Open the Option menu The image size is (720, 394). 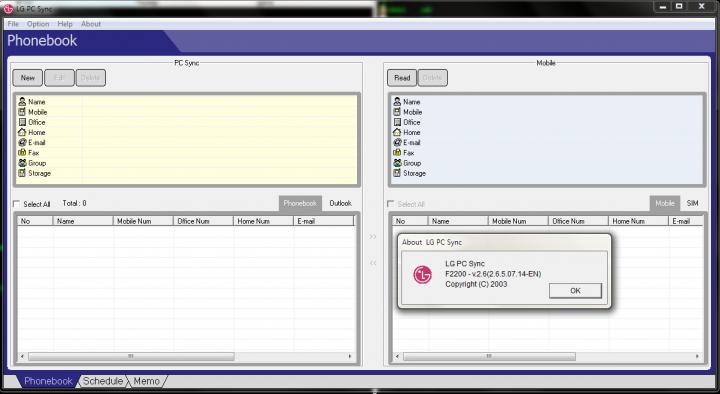38,24
